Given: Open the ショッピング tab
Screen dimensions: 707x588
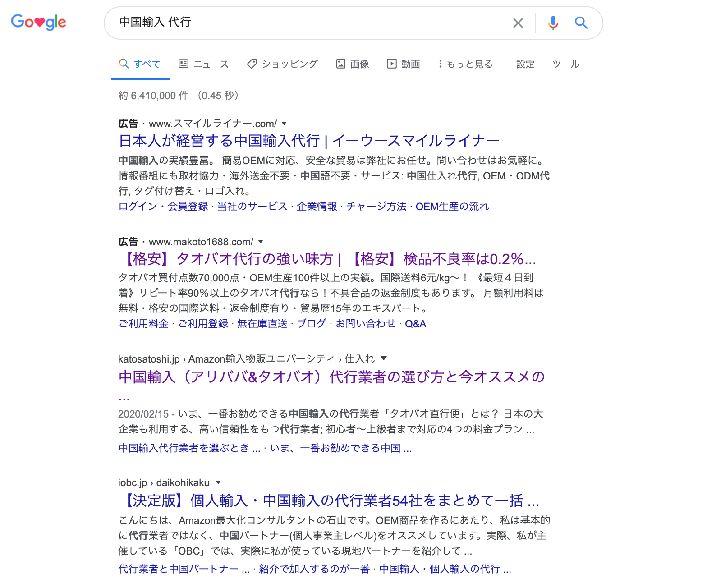Looking at the screenshot, I should [x=282, y=64].
